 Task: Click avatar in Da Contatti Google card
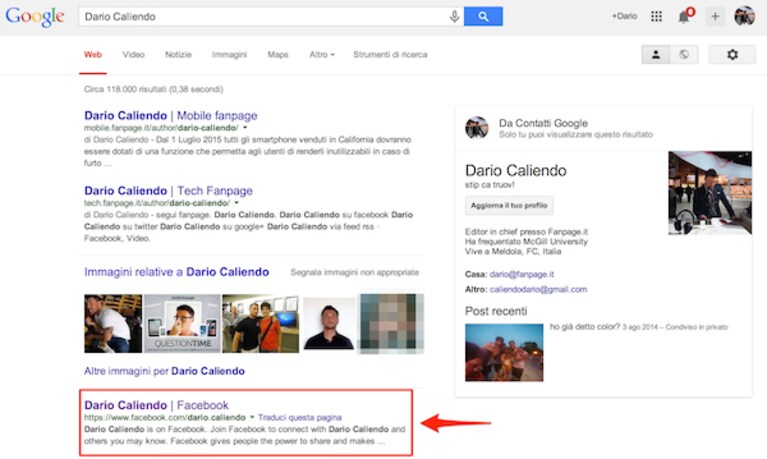pyautogui.click(x=476, y=127)
